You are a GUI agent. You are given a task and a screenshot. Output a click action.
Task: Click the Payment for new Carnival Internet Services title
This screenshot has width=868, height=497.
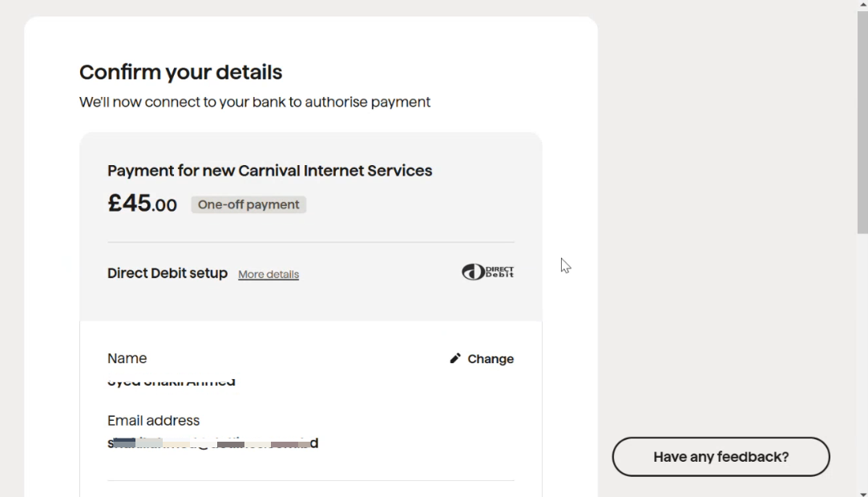(269, 171)
